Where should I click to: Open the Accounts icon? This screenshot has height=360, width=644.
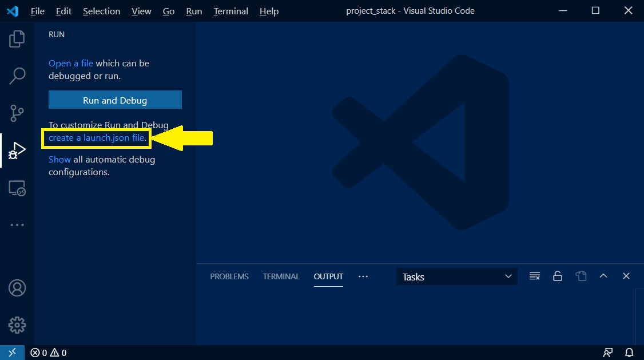point(17,288)
